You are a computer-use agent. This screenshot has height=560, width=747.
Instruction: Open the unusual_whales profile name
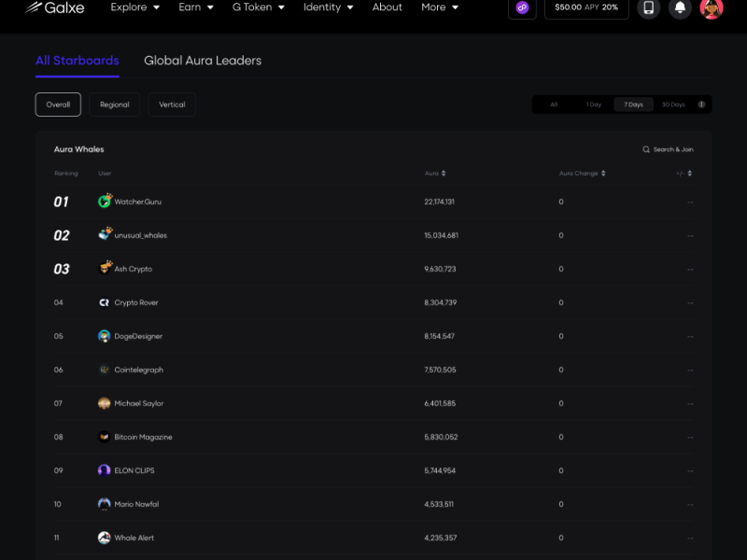(141, 235)
